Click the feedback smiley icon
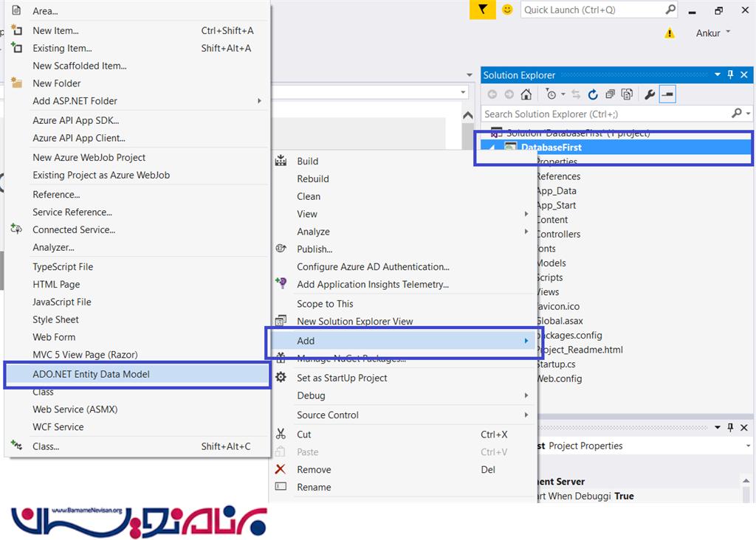Screen dimensions: 756x540 507,10
